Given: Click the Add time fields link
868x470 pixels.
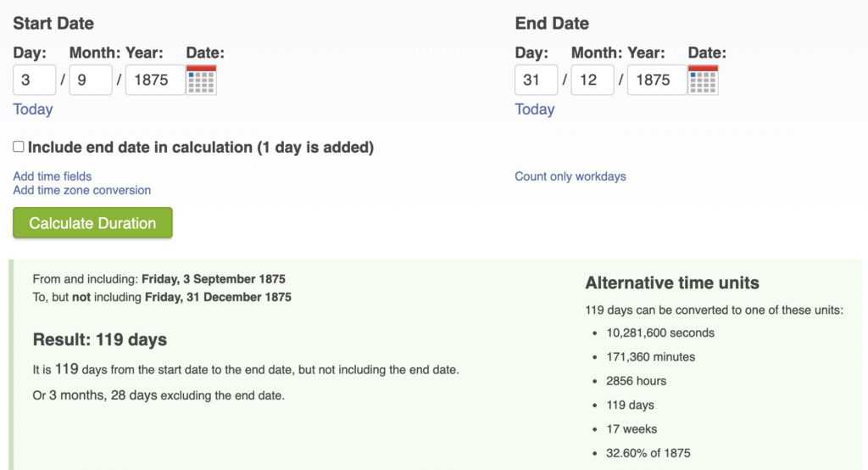Looking at the screenshot, I should point(53,176).
